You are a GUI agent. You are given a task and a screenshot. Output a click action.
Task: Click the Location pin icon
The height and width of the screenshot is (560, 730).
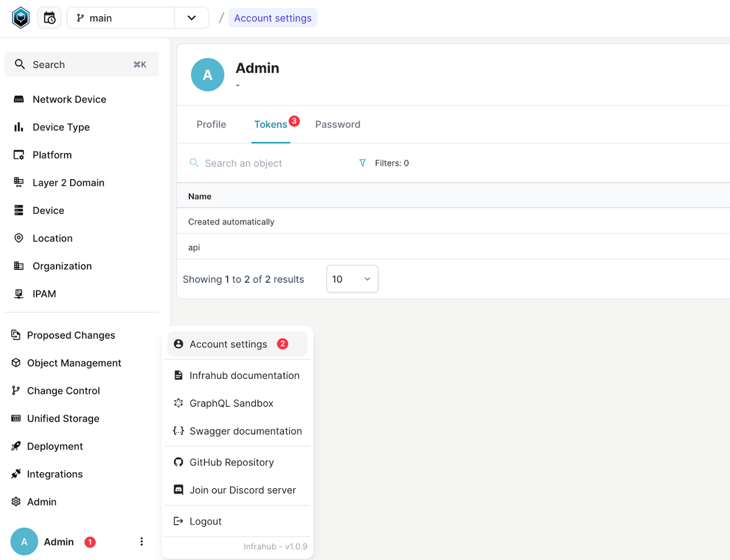tap(19, 238)
